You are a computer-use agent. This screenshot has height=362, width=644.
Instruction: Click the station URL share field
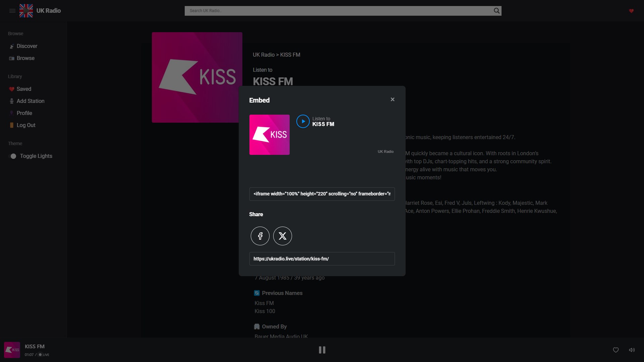tap(322, 259)
